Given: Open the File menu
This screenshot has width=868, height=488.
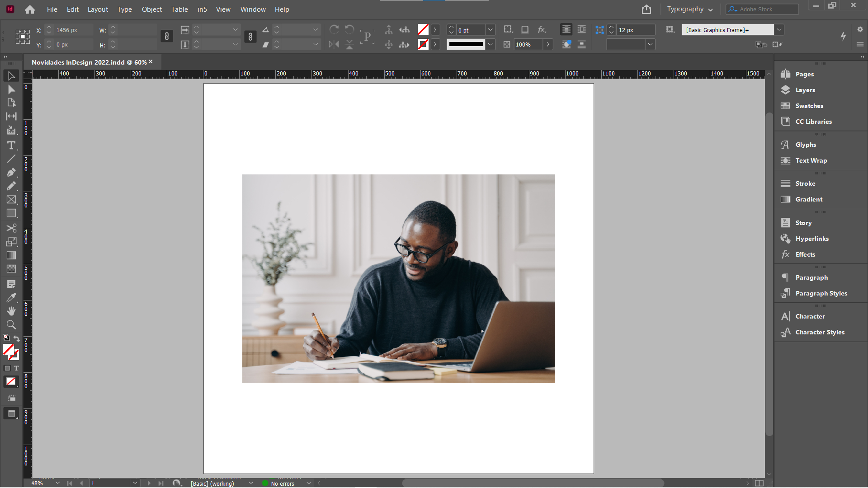Looking at the screenshot, I should [52, 9].
